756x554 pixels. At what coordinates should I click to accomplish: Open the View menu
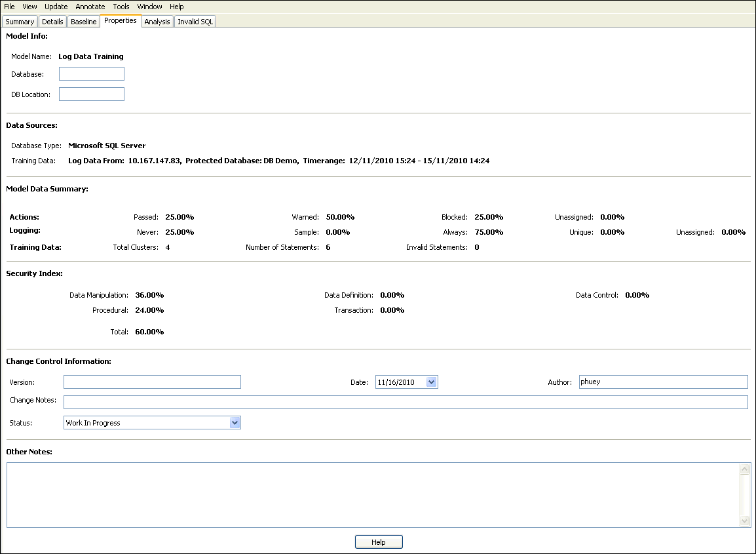pyautogui.click(x=29, y=7)
